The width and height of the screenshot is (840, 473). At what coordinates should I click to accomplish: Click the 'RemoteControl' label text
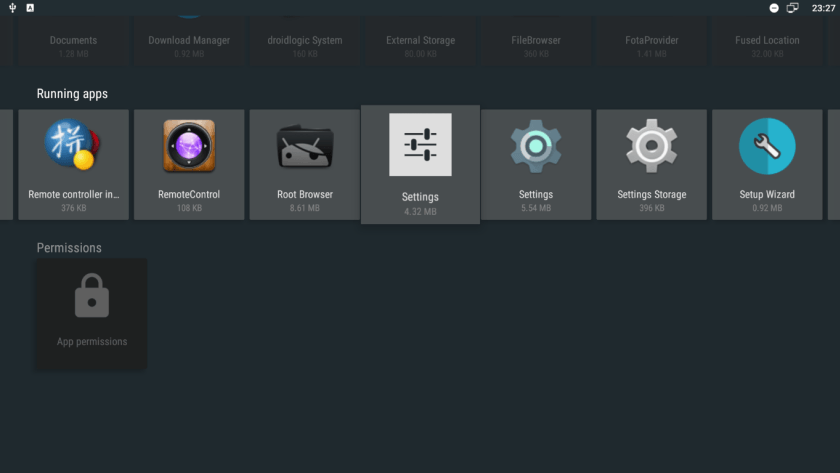(x=189, y=194)
